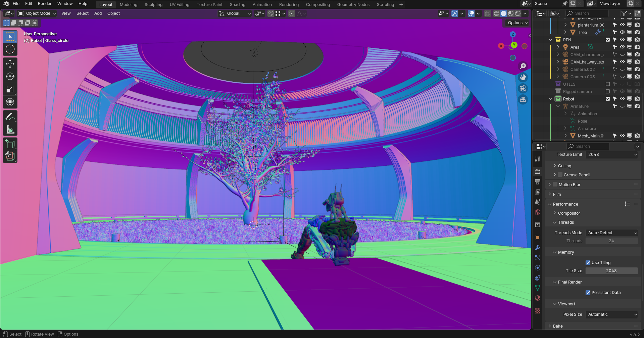Open the Render menu
This screenshot has height=338, width=644.
coord(45,4)
